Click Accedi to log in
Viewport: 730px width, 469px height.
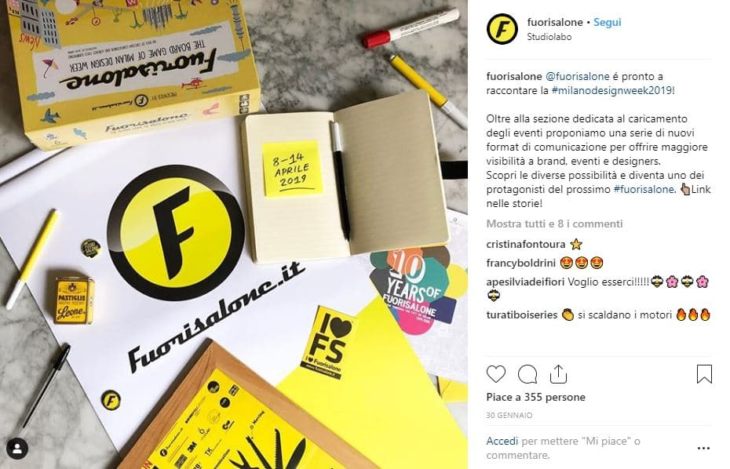(502, 441)
